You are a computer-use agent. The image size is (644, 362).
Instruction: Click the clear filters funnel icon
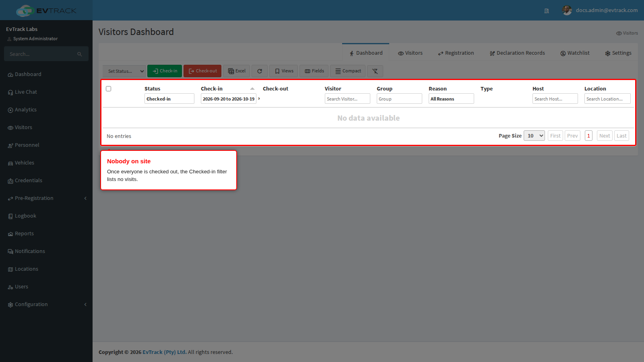[x=375, y=71]
